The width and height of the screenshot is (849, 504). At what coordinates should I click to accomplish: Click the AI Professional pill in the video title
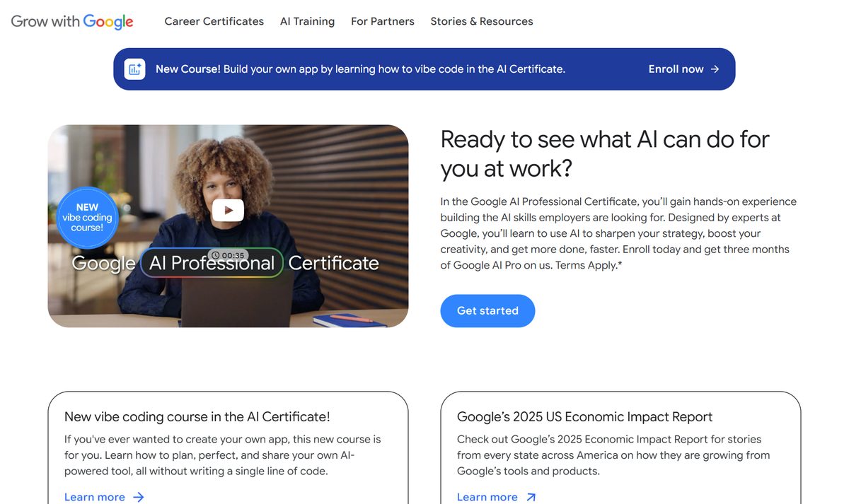click(212, 263)
